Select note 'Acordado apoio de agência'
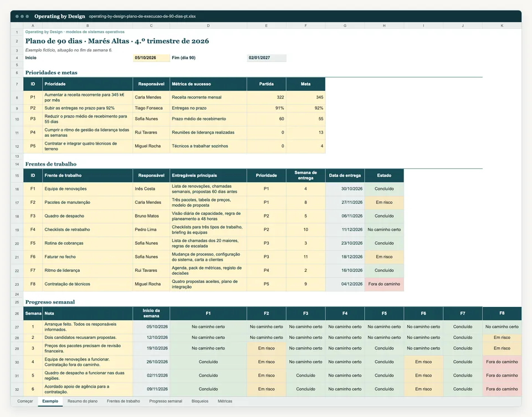532x417 pixels. [x=88, y=389]
